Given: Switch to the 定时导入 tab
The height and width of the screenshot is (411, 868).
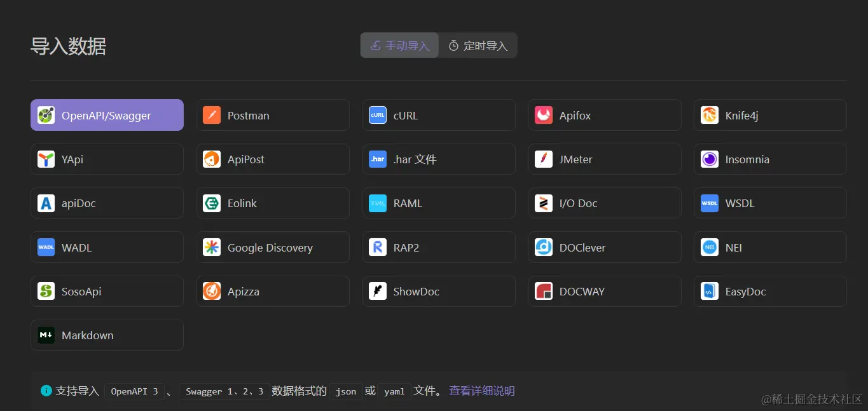Looking at the screenshot, I should [x=478, y=46].
